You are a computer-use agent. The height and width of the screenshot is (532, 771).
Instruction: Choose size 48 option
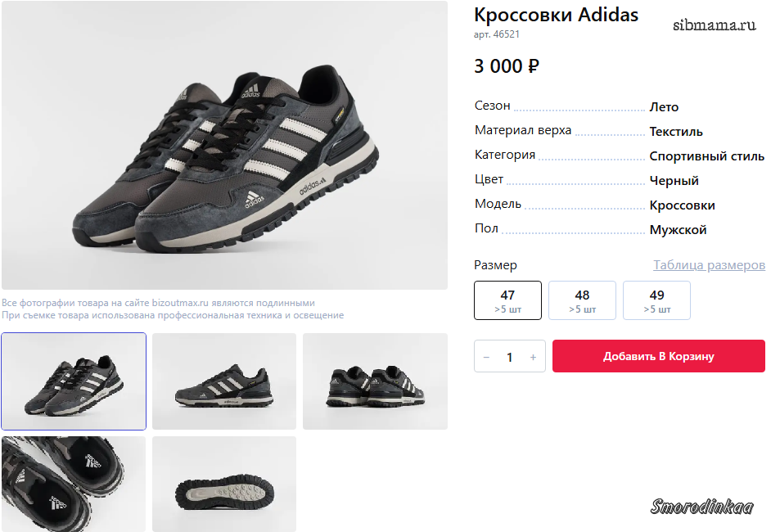tap(582, 300)
